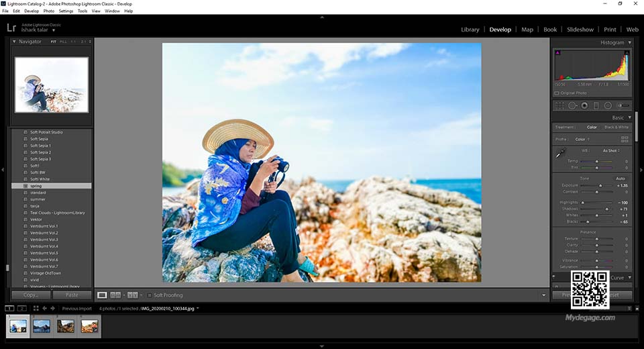Click the Navigator preview image
The image size is (644, 349).
[52, 85]
